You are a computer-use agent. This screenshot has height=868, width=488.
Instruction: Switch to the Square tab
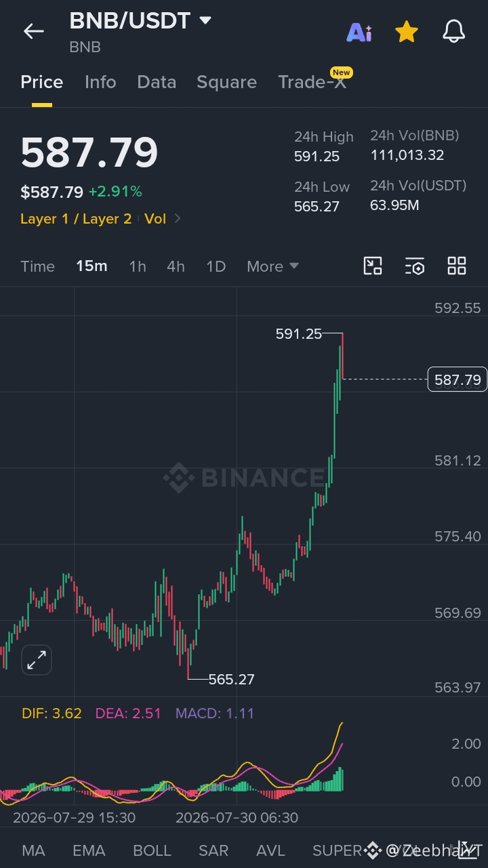tap(226, 83)
